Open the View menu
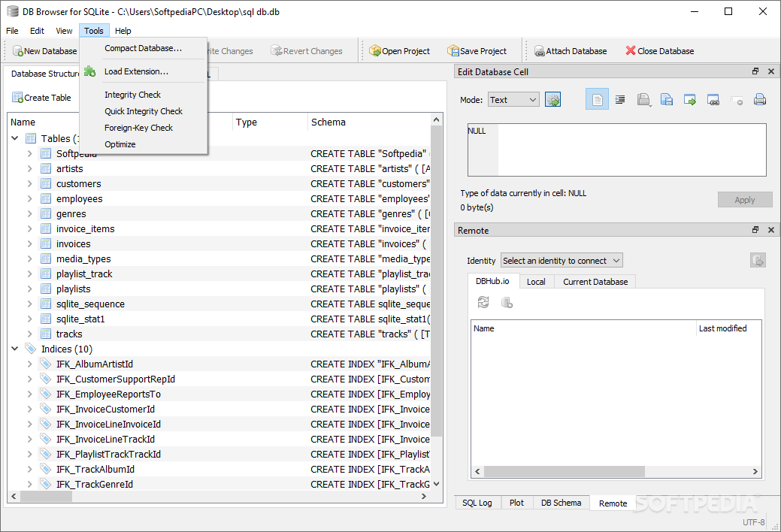The height and width of the screenshot is (532, 781). coord(64,31)
